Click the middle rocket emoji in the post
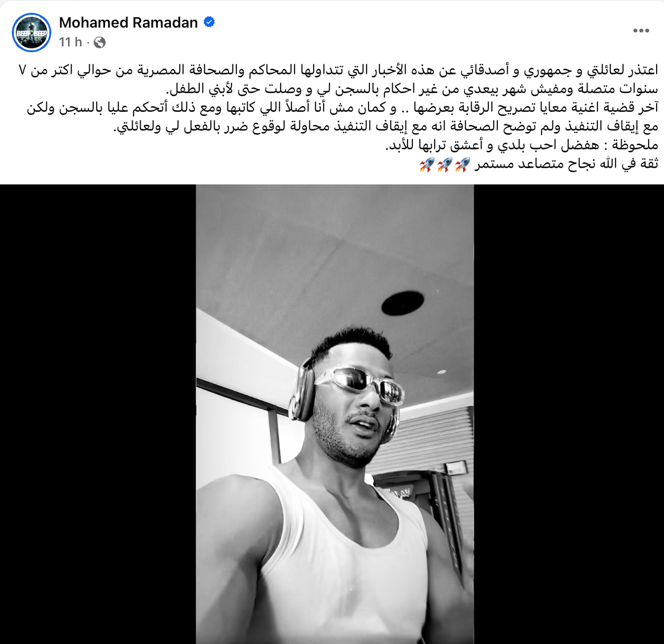This screenshot has height=644, width=664. (444, 165)
